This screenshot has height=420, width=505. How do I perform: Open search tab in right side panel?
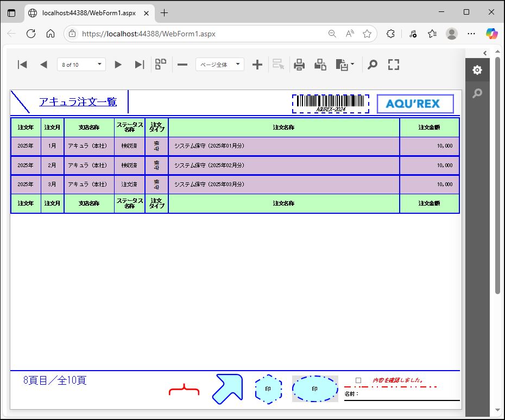click(x=477, y=93)
